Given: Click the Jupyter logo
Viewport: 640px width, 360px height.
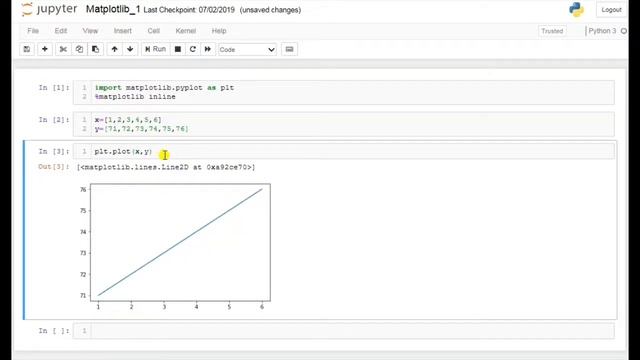Looking at the screenshot, I should click(x=49, y=9).
